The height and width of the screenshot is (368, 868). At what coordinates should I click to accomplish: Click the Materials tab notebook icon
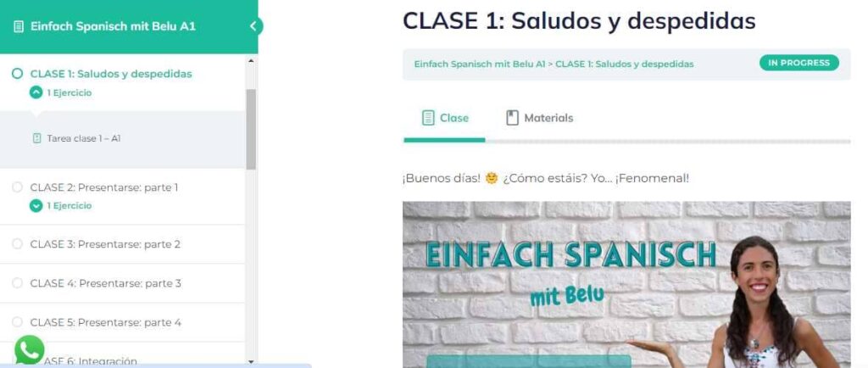[513, 118]
